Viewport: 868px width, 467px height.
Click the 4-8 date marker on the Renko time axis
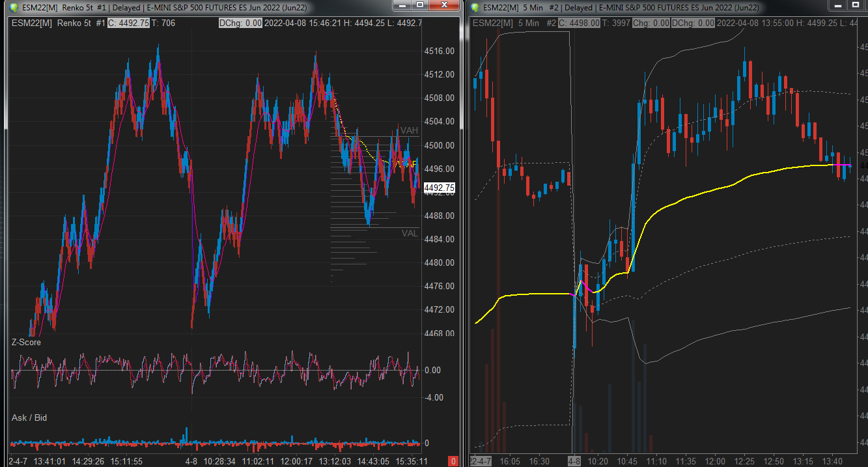pyautogui.click(x=191, y=461)
